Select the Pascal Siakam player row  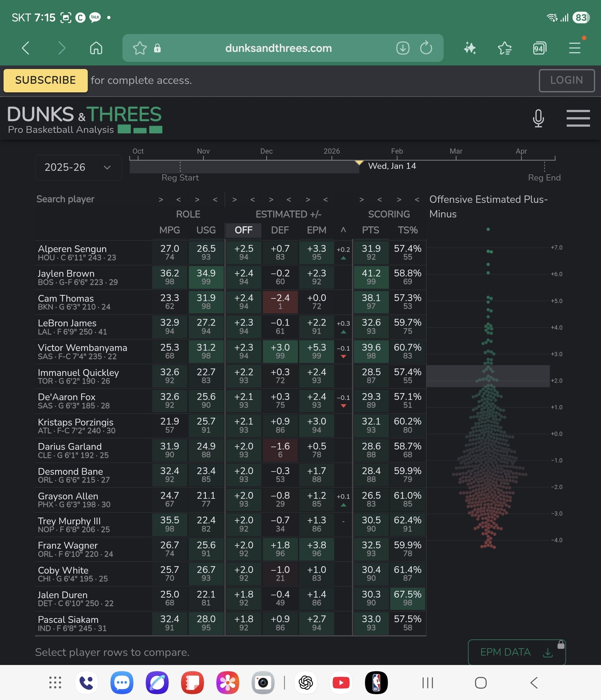pyautogui.click(x=231, y=623)
